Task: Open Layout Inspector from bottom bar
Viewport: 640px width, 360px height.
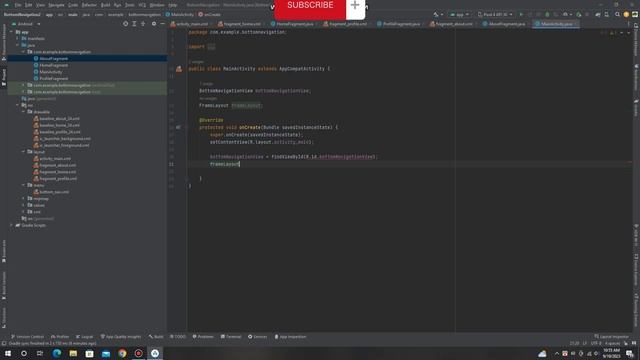Action: pyautogui.click(x=611, y=337)
